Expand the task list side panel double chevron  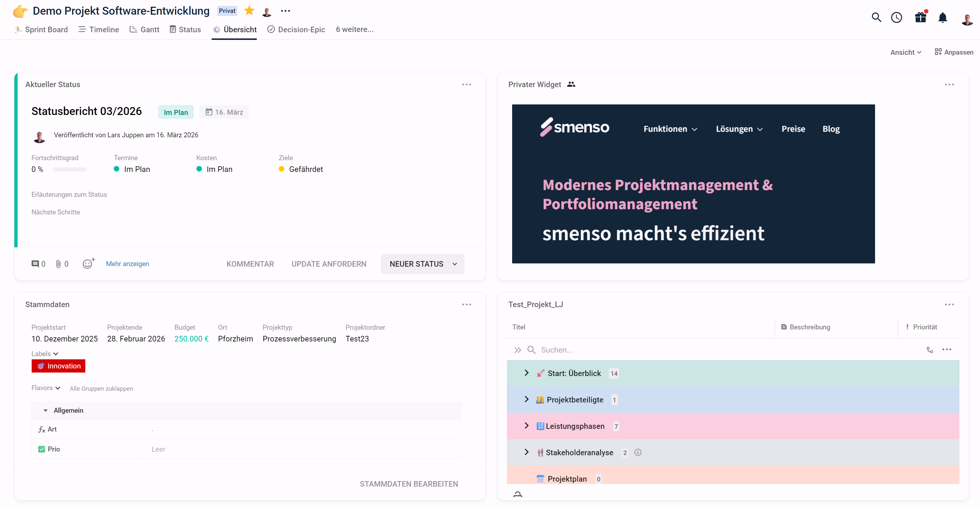(518, 350)
